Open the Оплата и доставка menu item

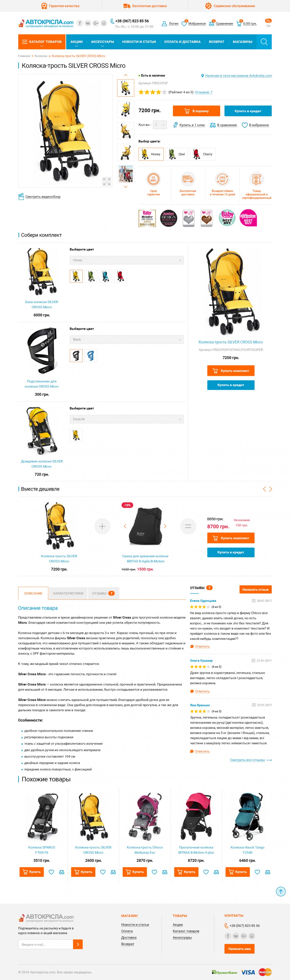(182, 42)
